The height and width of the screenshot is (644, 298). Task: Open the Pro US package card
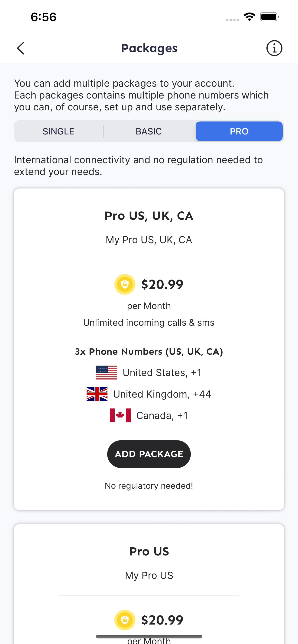click(x=149, y=584)
